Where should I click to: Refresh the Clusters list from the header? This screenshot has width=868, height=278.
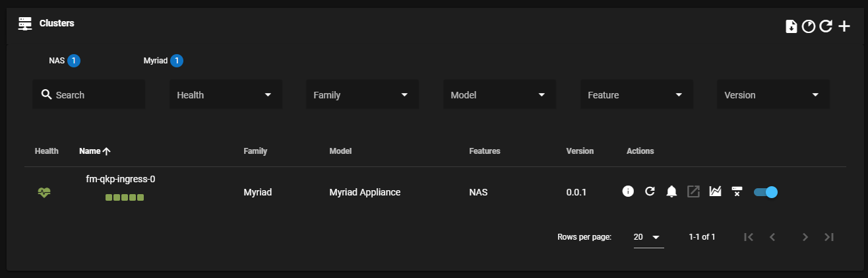[x=826, y=26]
